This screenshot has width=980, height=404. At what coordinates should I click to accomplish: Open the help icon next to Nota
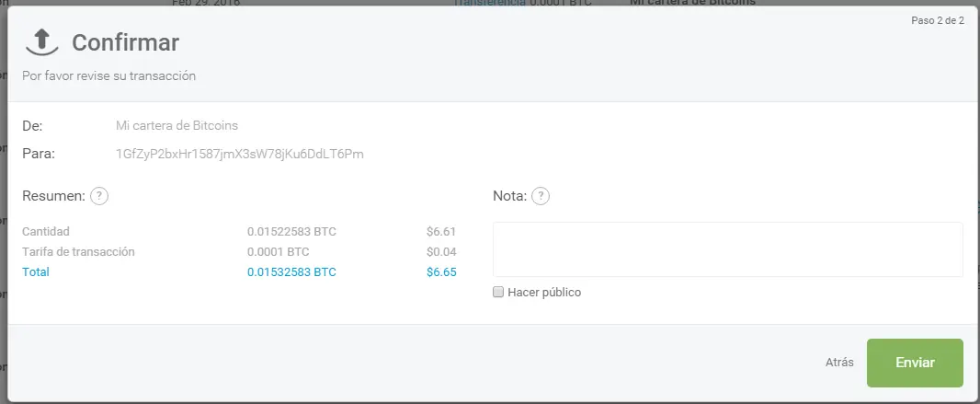pyautogui.click(x=541, y=196)
